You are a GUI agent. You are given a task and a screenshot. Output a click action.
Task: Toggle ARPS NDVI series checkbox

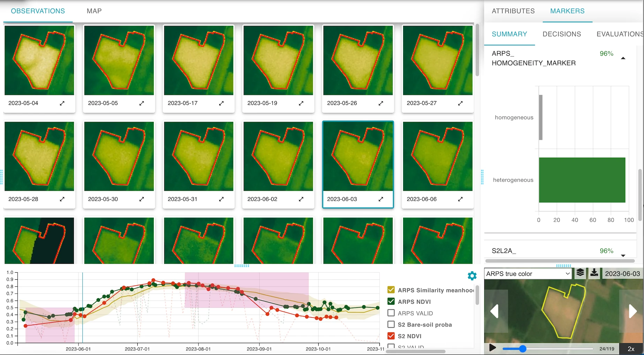click(x=391, y=302)
